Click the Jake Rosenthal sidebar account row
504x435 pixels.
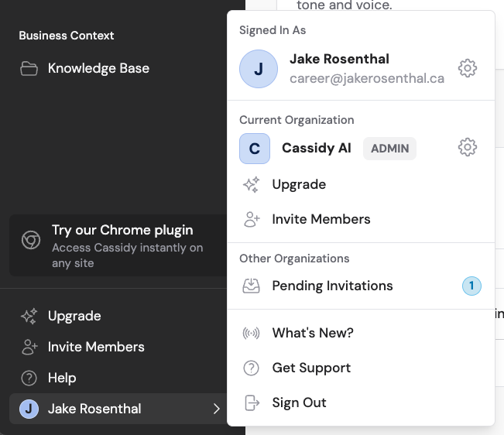(118, 409)
